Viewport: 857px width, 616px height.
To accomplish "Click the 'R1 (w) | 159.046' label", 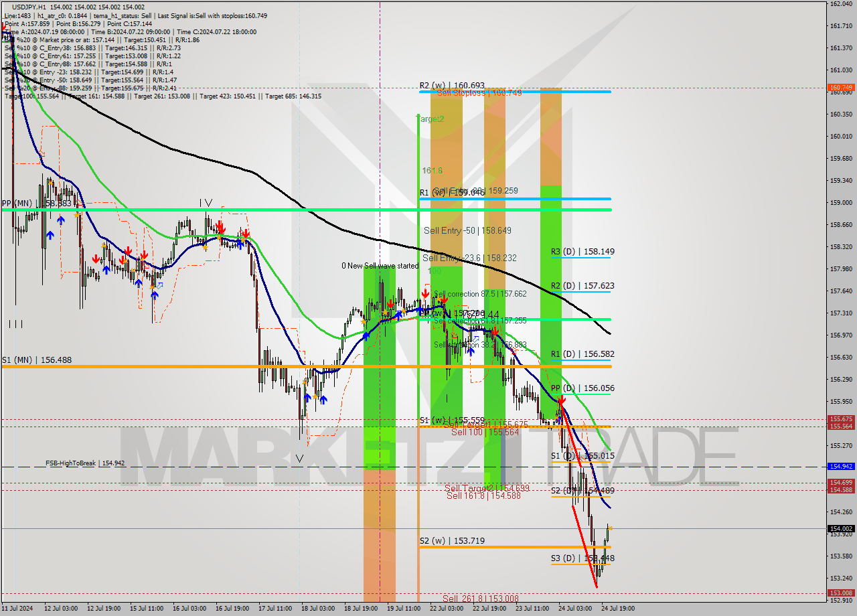I will 452,192.
